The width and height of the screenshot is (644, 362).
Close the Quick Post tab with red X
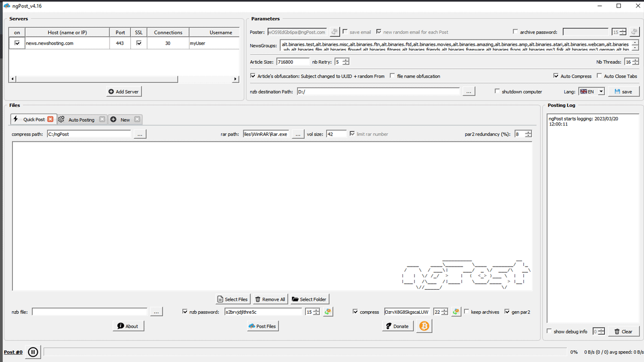tap(50, 120)
